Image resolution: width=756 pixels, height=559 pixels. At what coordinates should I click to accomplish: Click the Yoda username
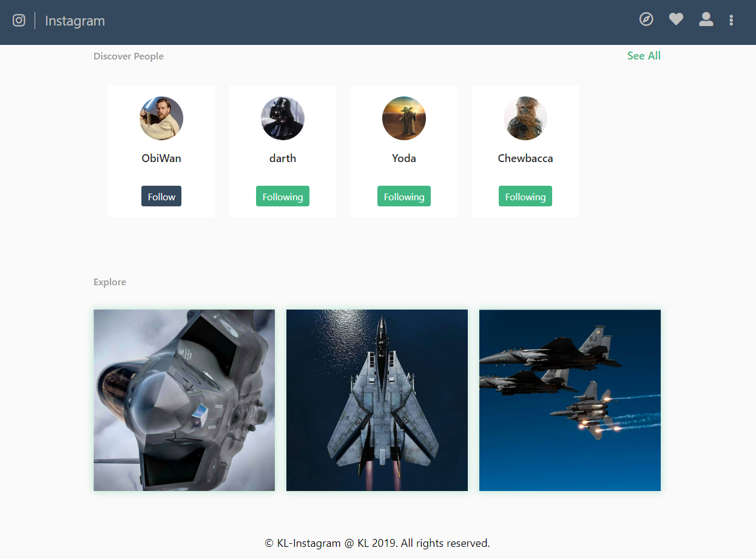pos(404,158)
